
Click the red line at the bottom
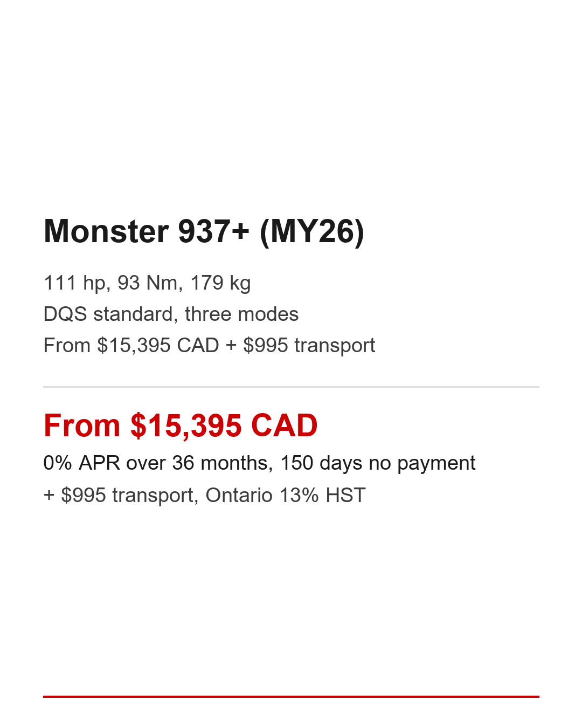coord(291,696)
